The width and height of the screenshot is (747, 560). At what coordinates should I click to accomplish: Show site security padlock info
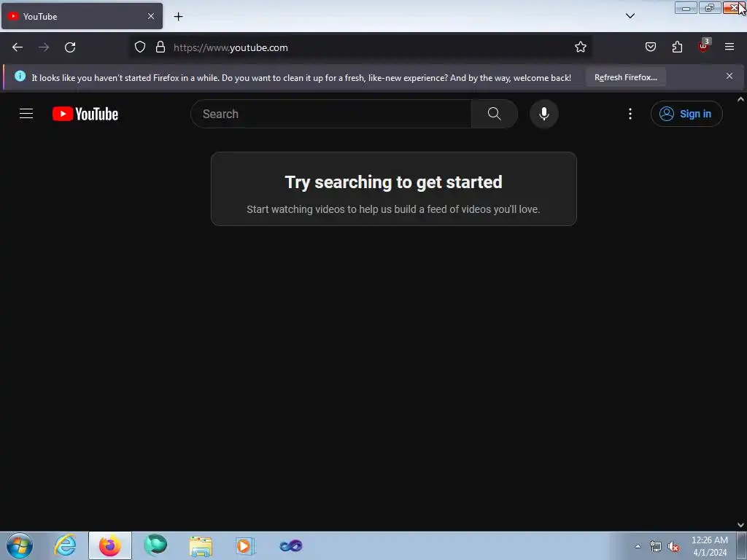click(160, 47)
